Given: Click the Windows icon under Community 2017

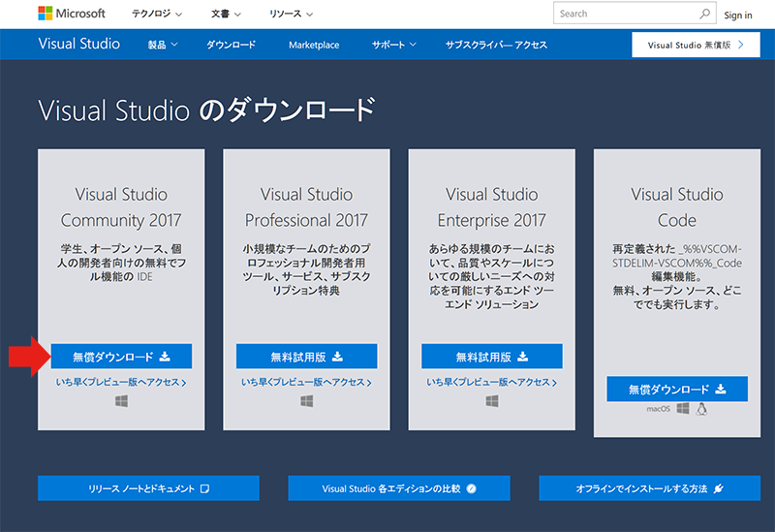Looking at the screenshot, I should [x=122, y=401].
